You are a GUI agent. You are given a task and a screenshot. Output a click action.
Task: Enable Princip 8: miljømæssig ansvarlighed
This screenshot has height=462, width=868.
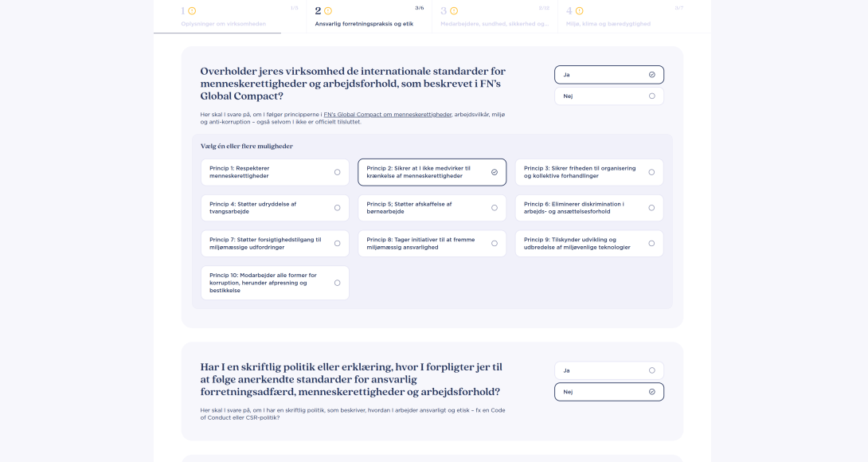[432, 244]
